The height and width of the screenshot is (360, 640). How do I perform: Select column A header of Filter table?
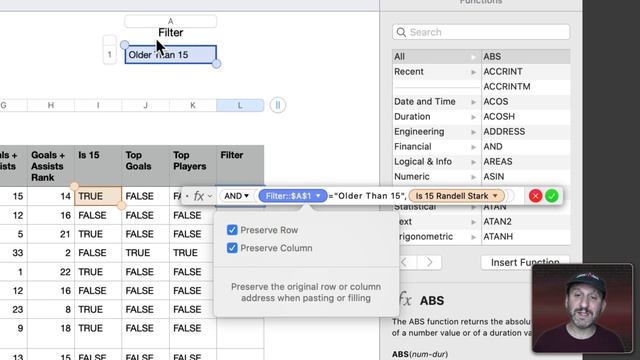pos(171,21)
